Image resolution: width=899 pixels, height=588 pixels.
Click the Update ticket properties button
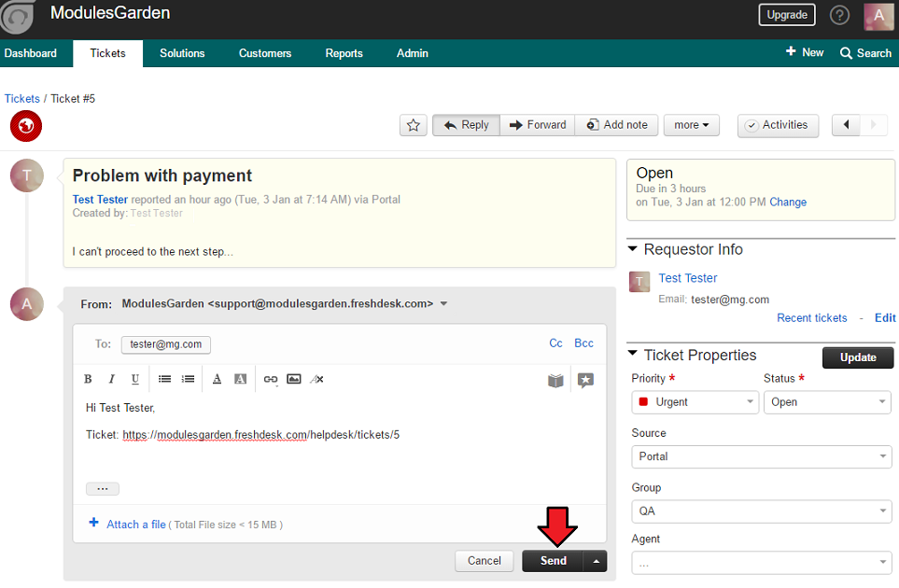tap(858, 357)
